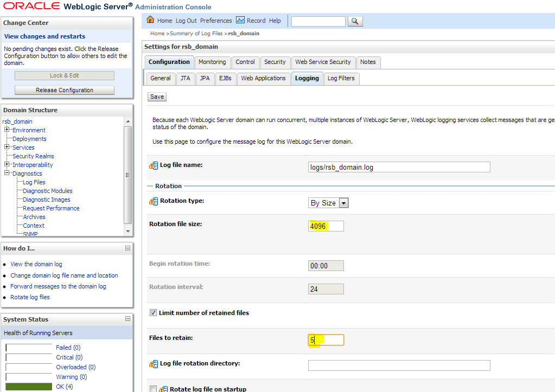
Task: Select the Web Applications subtab
Action: tap(263, 78)
